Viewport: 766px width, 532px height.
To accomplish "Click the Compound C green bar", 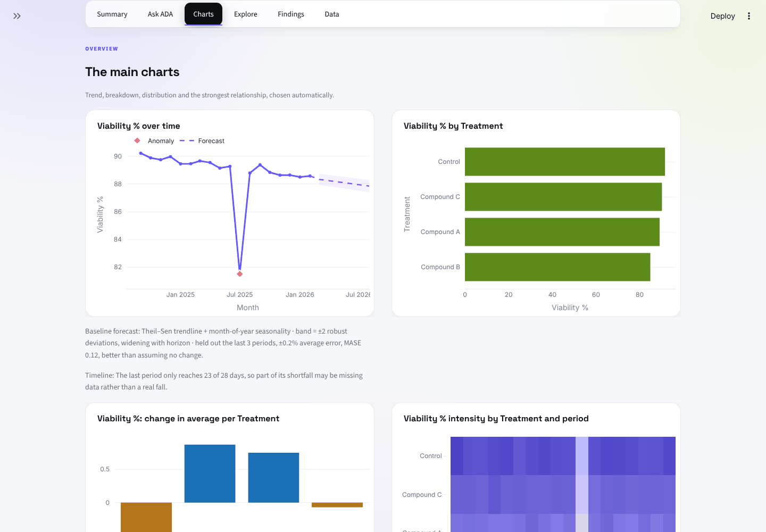I will pyautogui.click(x=563, y=197).
